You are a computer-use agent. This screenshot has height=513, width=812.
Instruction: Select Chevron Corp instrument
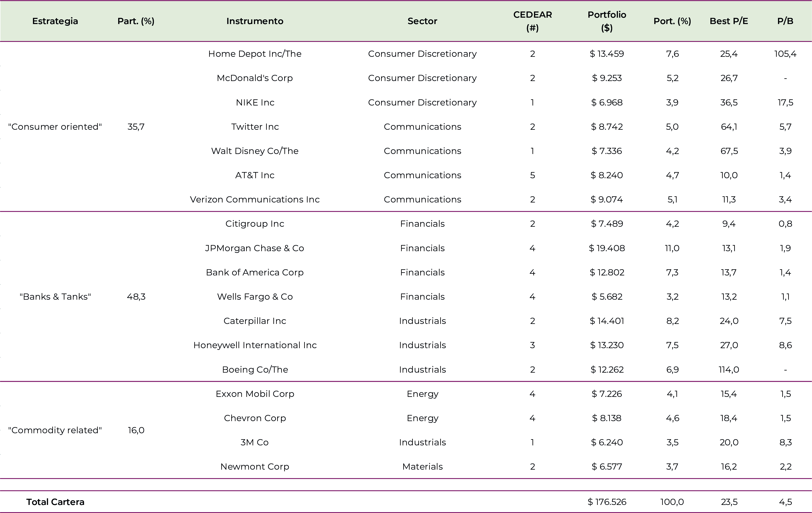click(255, 418)
